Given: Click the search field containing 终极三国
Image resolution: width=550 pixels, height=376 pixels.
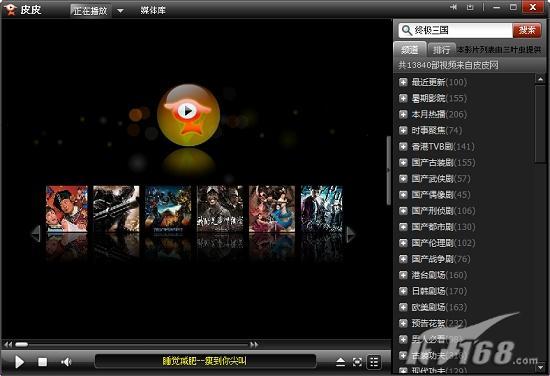Looking at the screenshot, I should [x=456, y=30].
